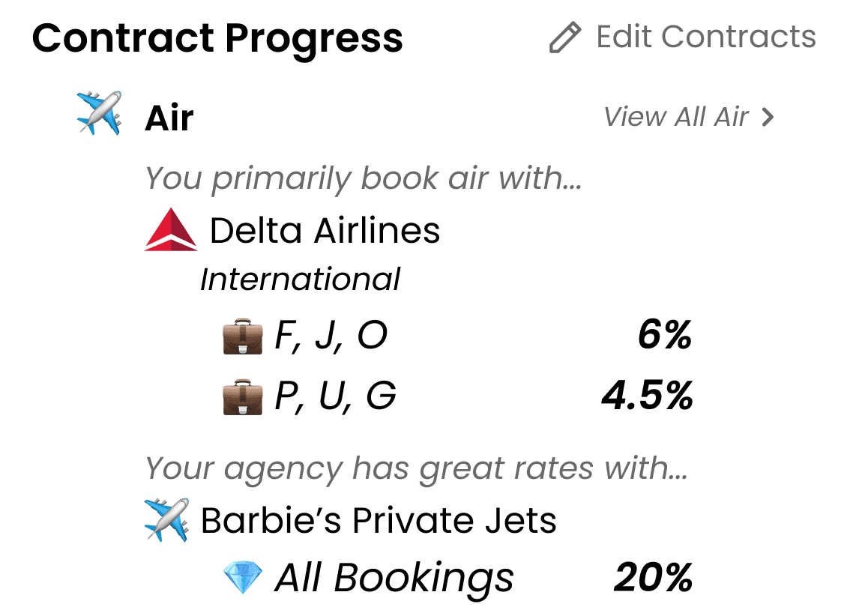This screenshot has height=616, width=850.
Task: Open the View All Air link
Action: pos(676,118)
